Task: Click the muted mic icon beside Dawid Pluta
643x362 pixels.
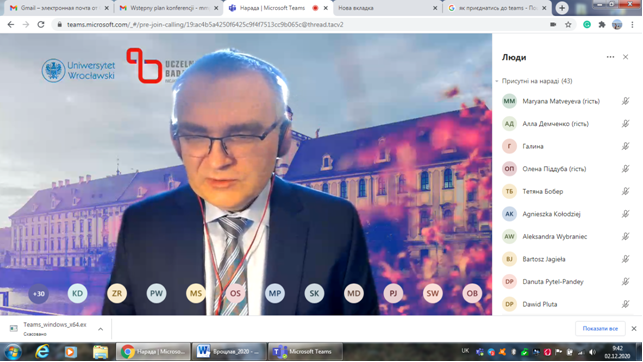Action: click(x=625, y=304)
